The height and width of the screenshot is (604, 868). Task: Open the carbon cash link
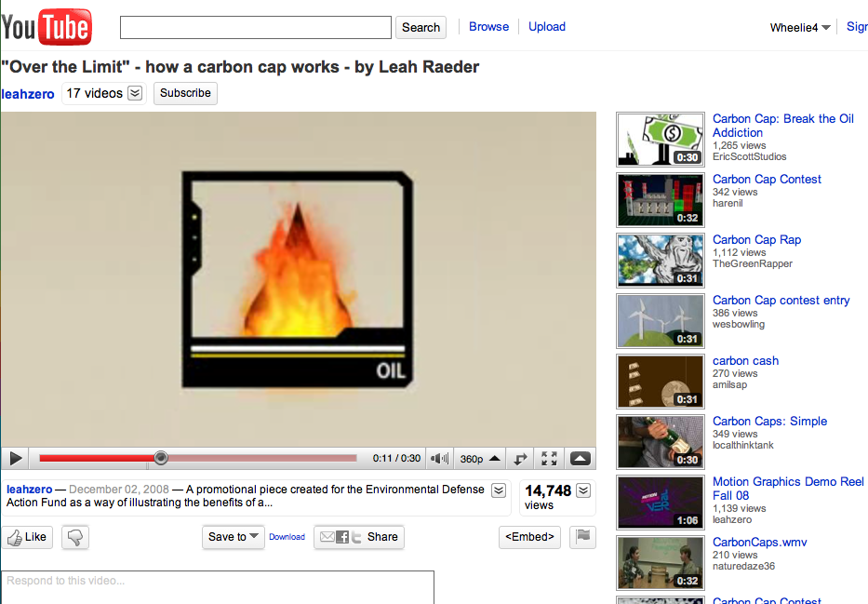click(745, 361)
